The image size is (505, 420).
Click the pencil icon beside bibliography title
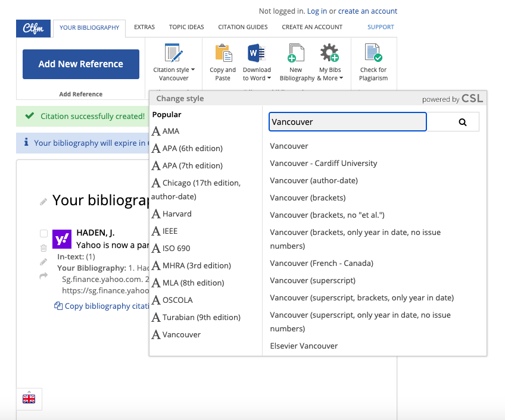[x=43, y=202]
